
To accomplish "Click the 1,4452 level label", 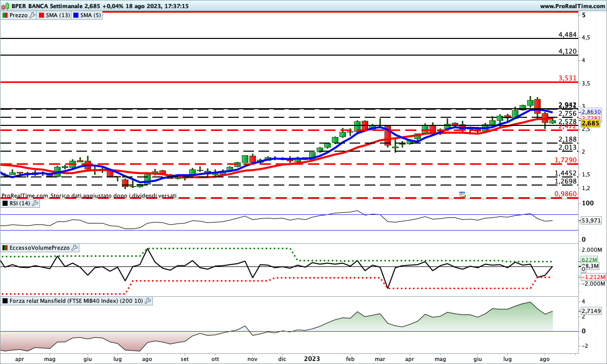I will coord(566,173).
